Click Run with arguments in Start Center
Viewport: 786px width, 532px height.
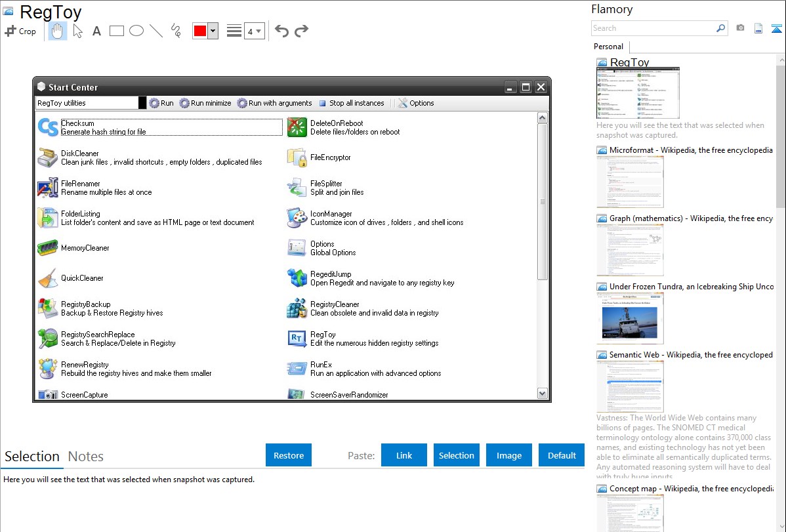(275, 103)
